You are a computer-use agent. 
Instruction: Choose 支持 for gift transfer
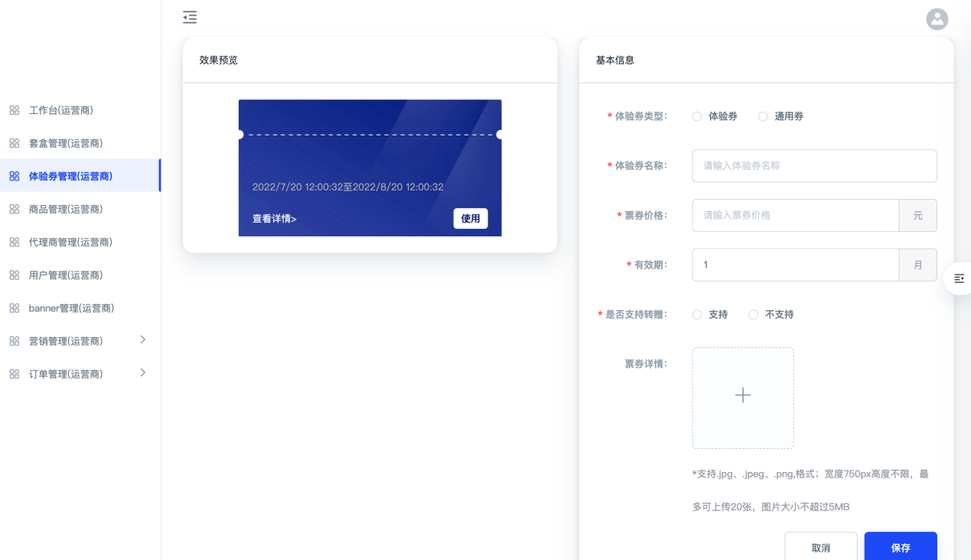(697, 314)
